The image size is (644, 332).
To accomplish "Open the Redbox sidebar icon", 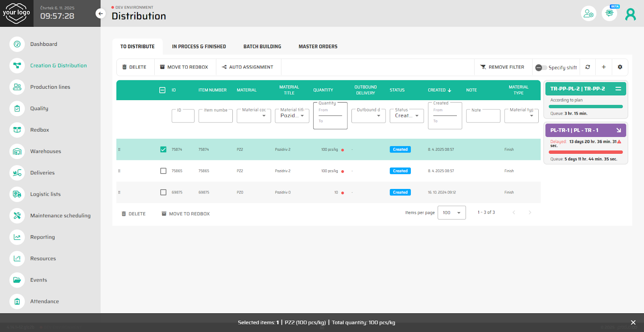I will tap(17, 130).
